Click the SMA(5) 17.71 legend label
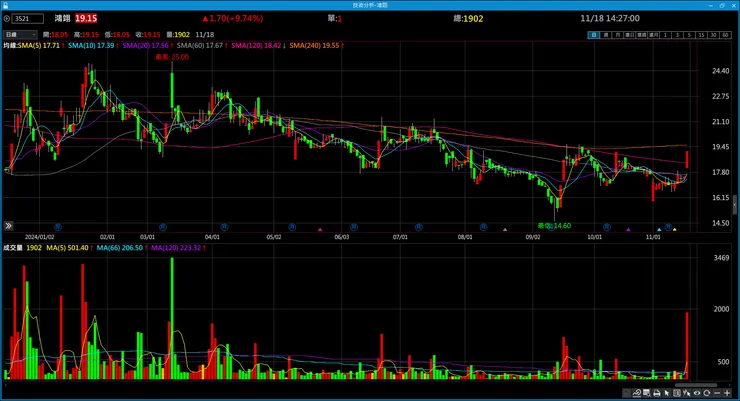The height and width of the screenshot is (401, 740). (x=39, y=46)
